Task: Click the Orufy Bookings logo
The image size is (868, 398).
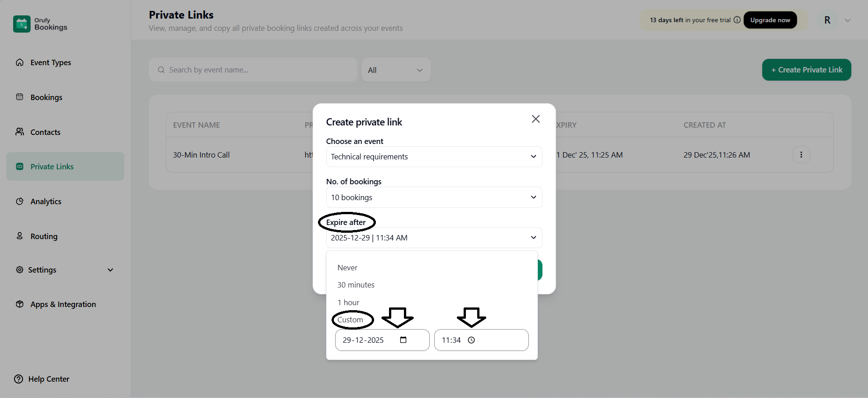Action: click(x=22, y=24)
